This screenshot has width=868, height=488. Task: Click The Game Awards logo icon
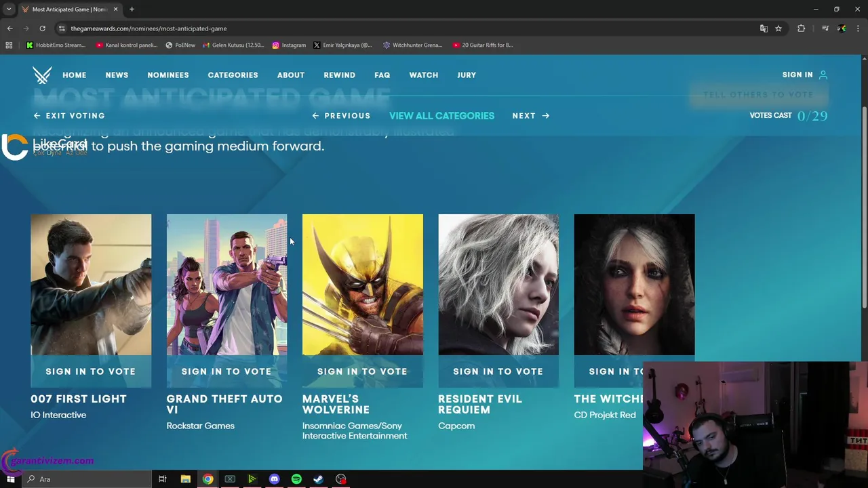coord(42,75)
